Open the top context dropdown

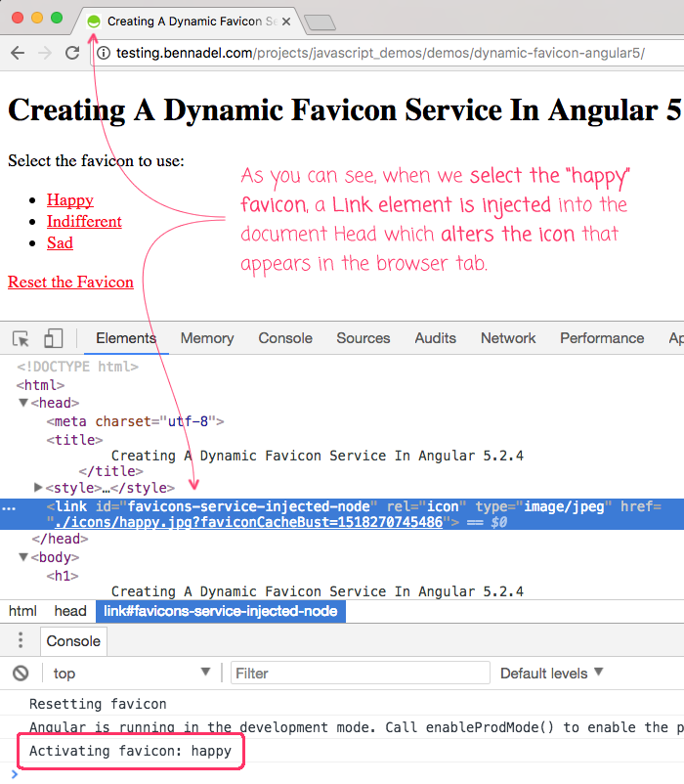coord(132,674)
